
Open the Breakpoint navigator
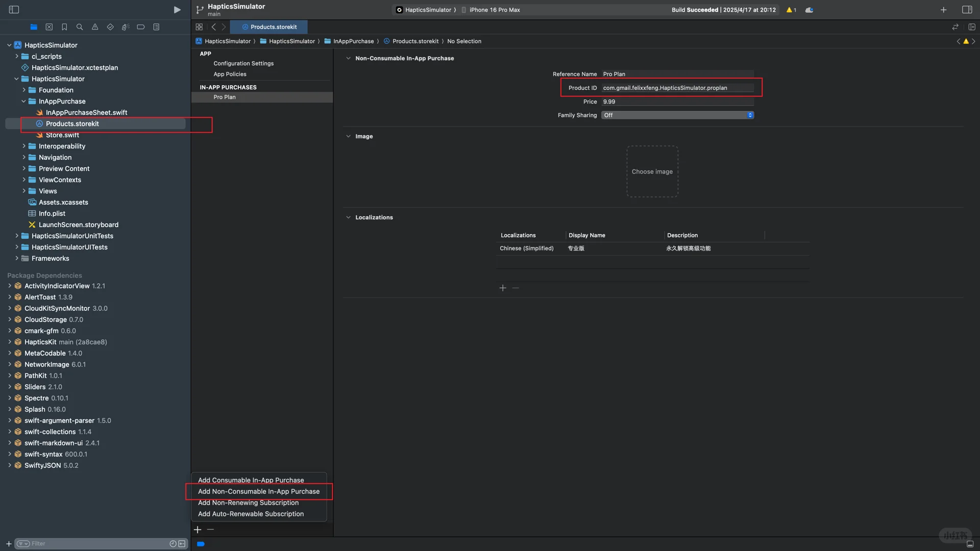pyautogui.click(x=141, y=27)
